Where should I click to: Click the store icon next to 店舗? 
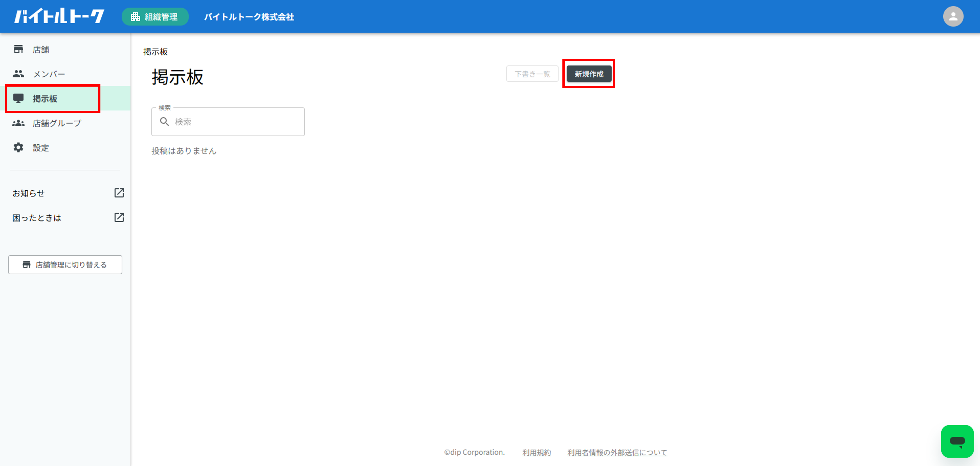[18, 50]
